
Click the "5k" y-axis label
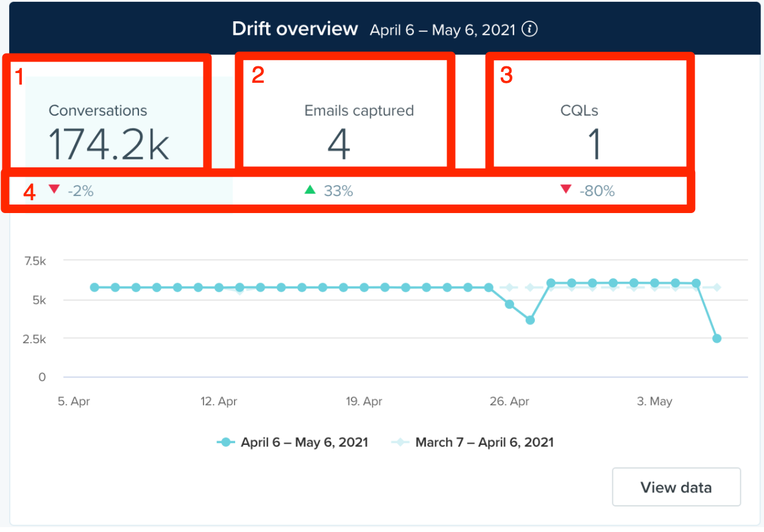(x=38, y=300)
